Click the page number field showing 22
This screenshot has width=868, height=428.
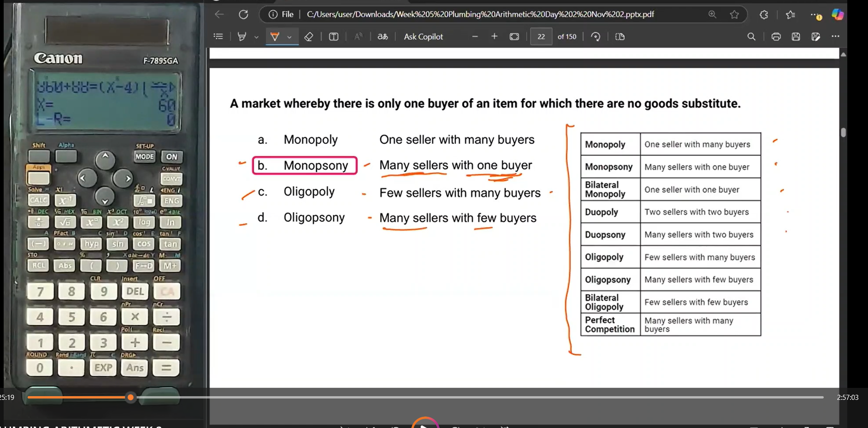(x=541, y=36)
